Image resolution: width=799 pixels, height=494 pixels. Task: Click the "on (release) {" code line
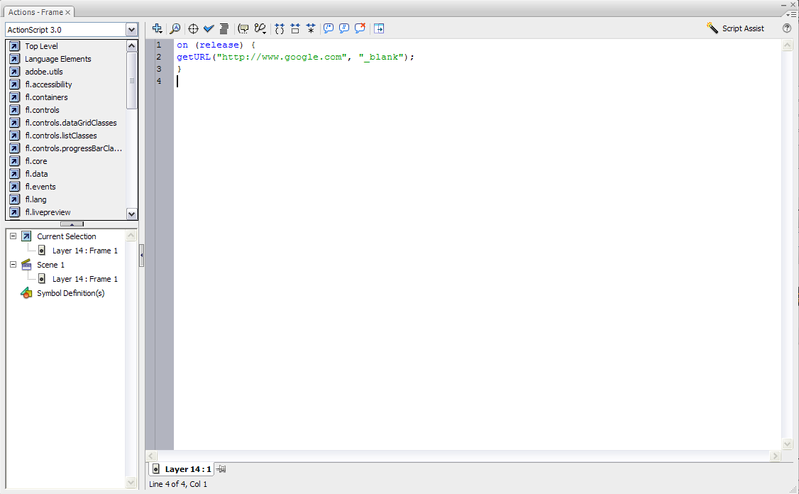216,45
